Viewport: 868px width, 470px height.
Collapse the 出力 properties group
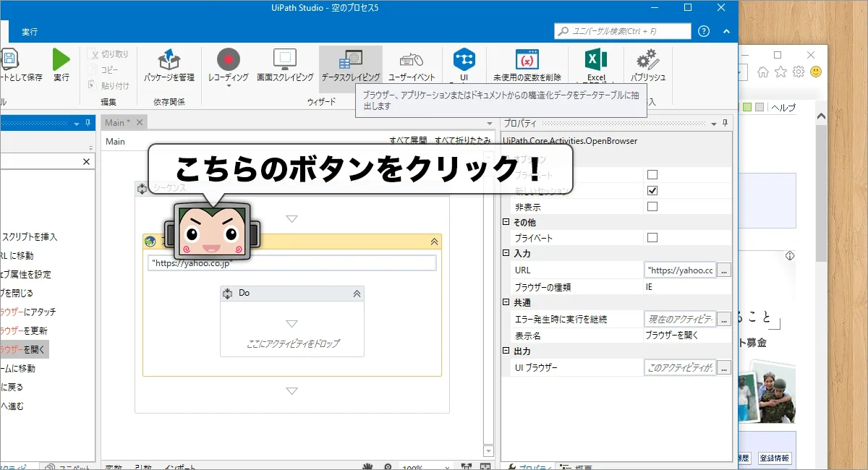[x=506, y=351]
